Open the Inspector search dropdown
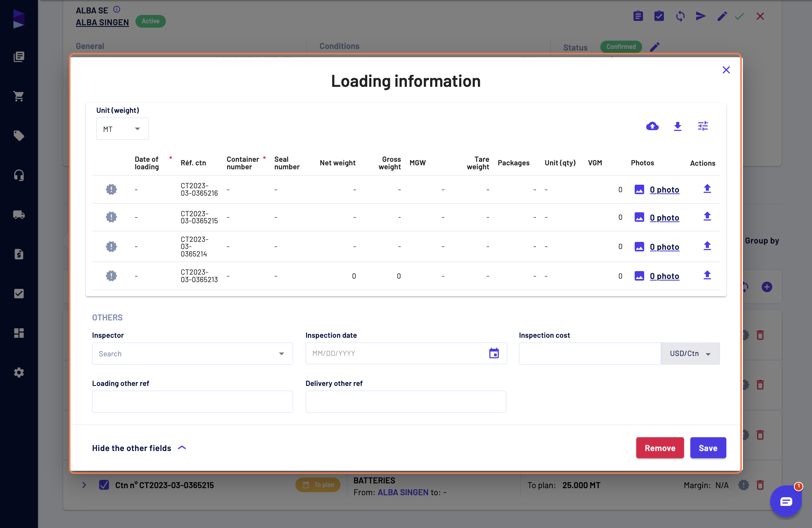 (x=192, y=354)
